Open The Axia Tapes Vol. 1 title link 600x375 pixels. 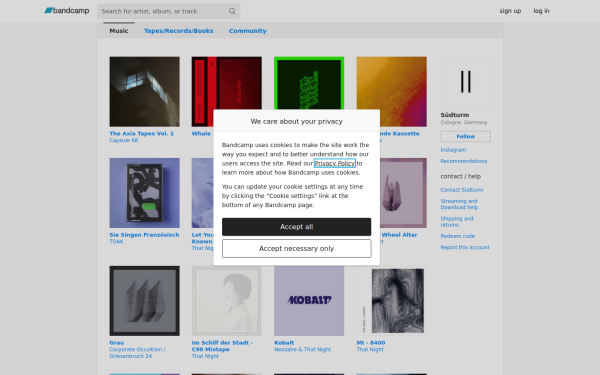coord(142,134)
